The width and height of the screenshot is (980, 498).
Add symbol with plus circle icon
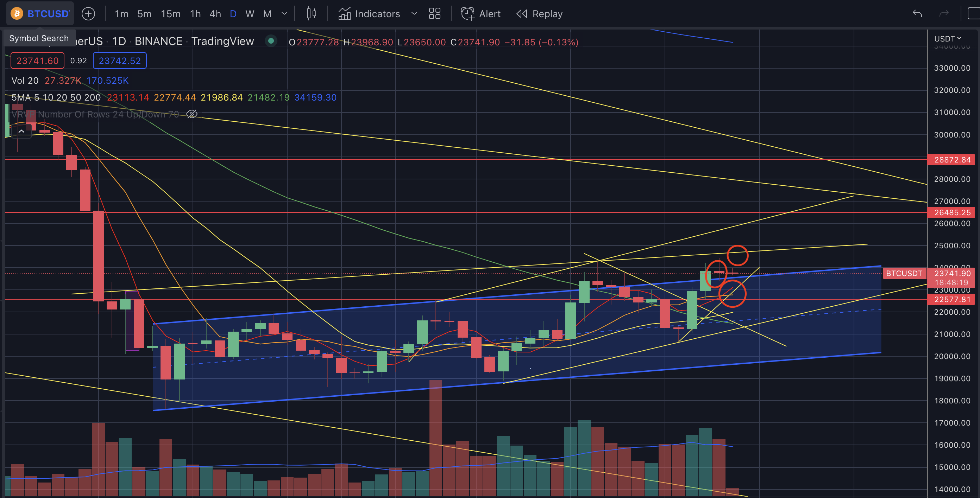click(x=88, y=14)
